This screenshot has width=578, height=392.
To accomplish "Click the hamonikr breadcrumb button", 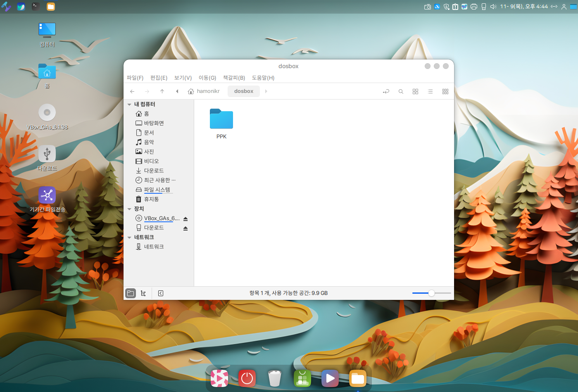I will point(204,91).
